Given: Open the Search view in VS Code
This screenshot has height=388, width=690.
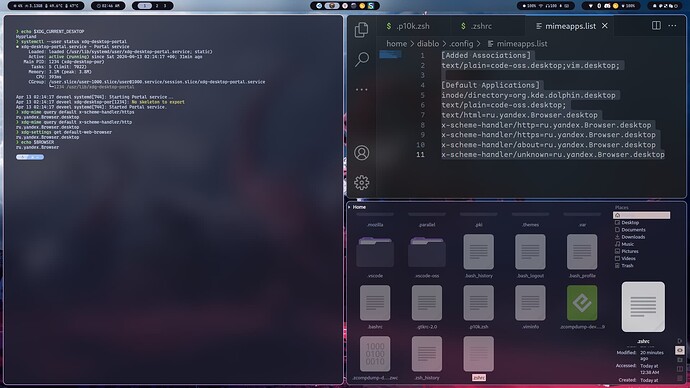Looking at the screenshot, I should (x=362, y=59).
